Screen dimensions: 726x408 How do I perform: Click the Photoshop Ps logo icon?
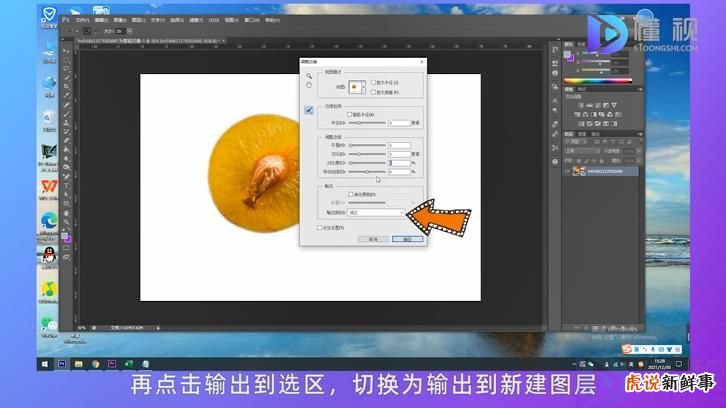[x=65, y=20]
